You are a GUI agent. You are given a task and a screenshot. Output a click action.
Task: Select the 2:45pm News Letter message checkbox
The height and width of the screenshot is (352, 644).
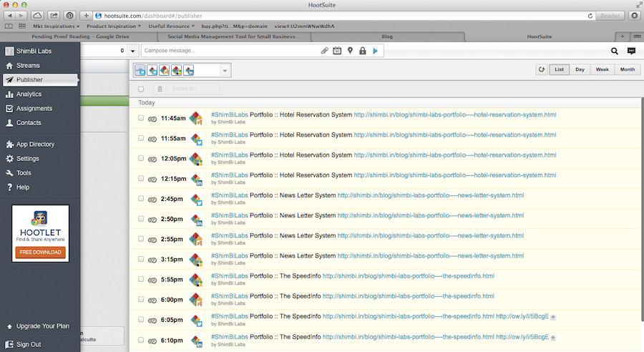(x=141, y=198)
